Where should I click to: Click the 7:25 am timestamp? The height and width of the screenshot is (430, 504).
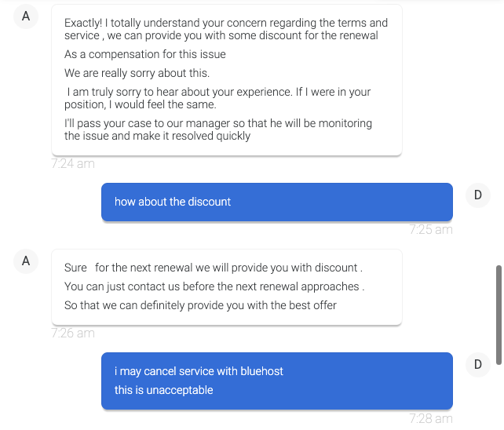pyautogui.click(x=431, y=230)
